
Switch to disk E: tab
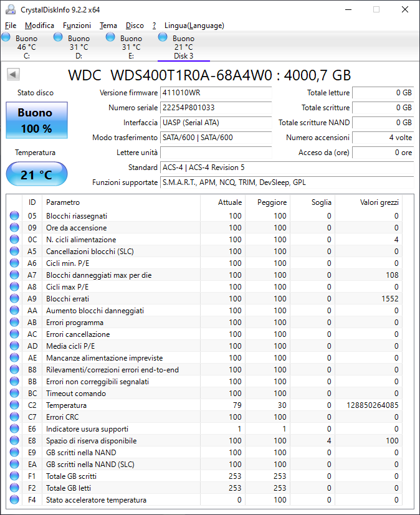[131, 47]
